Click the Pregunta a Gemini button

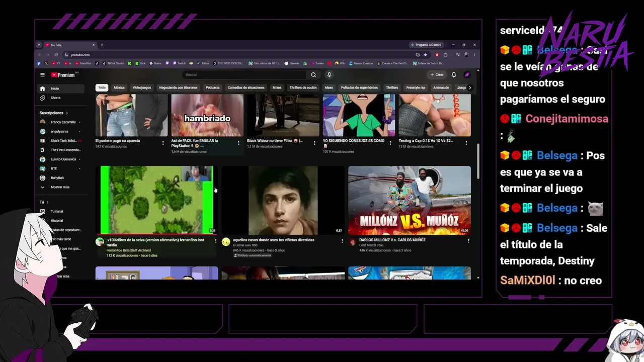pos(426,45)
